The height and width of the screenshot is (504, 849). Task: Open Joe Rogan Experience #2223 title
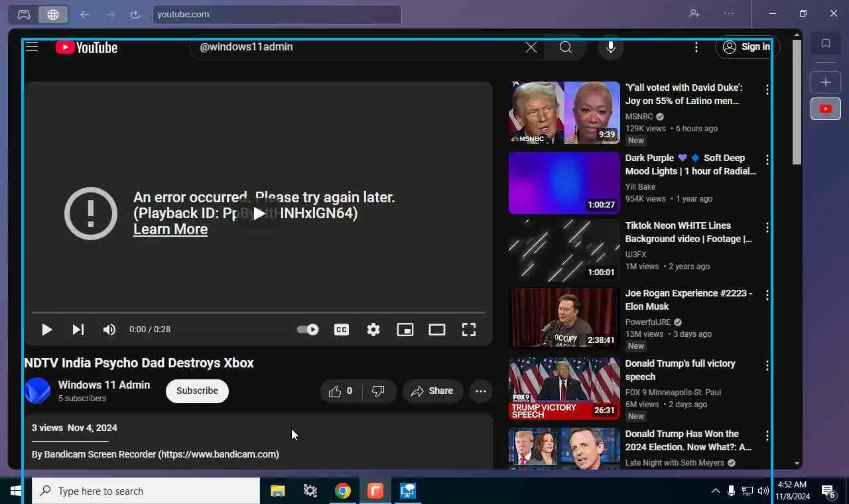pyautogui.click(x=688, y=300)
